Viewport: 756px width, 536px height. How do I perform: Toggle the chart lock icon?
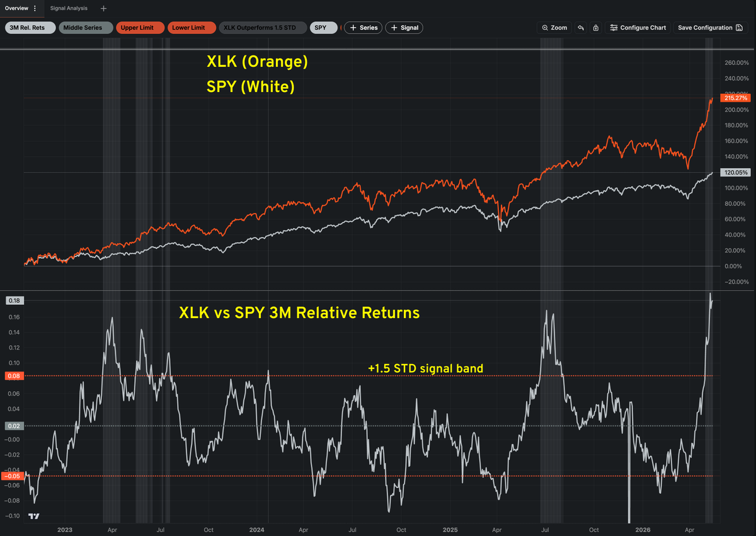point(595,28)
